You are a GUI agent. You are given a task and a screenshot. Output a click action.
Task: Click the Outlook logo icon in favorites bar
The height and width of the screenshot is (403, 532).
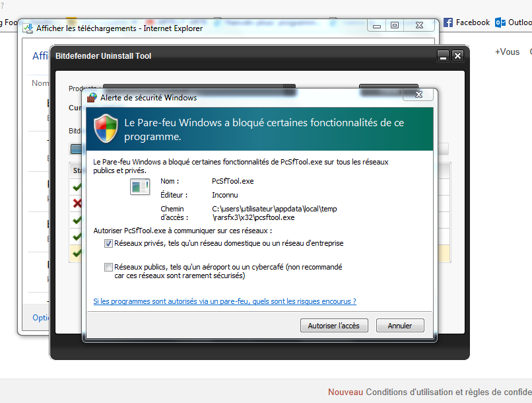tap(500, 22)
